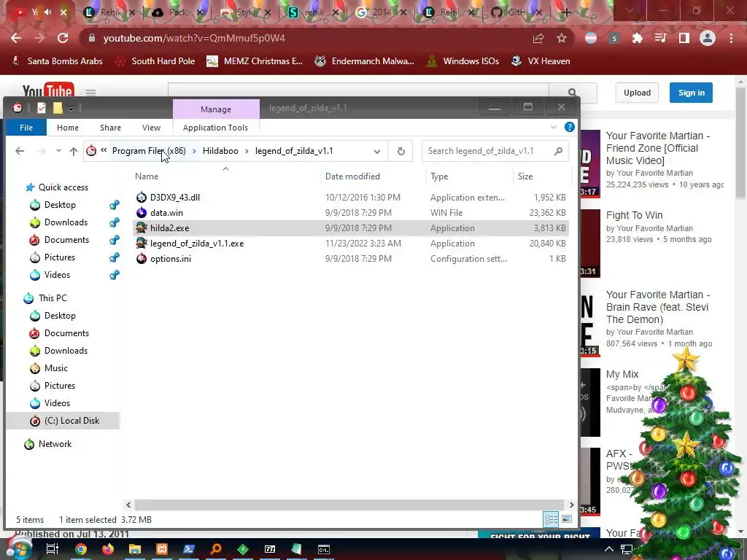Unpin Pictures from Quick access

click(x=115, y=257)
